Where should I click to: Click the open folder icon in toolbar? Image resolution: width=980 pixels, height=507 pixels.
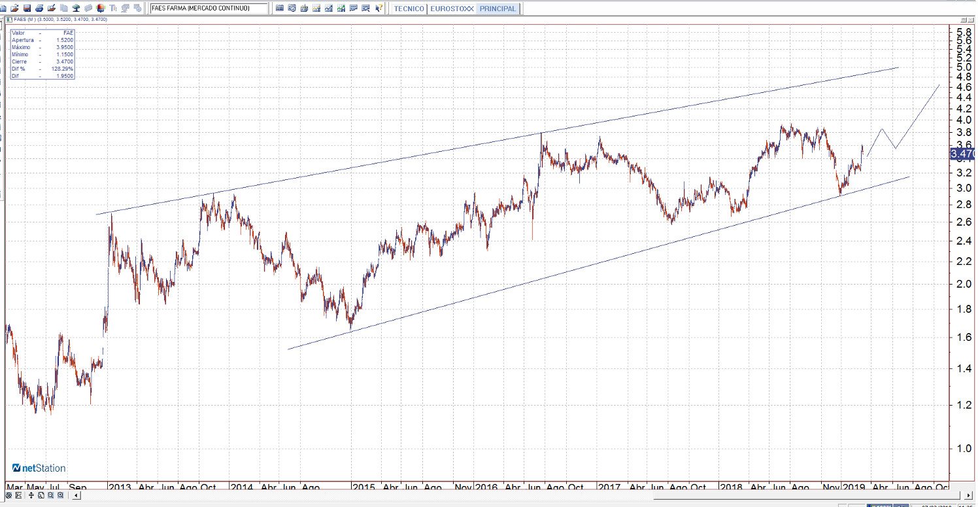[x=15, y=9]
